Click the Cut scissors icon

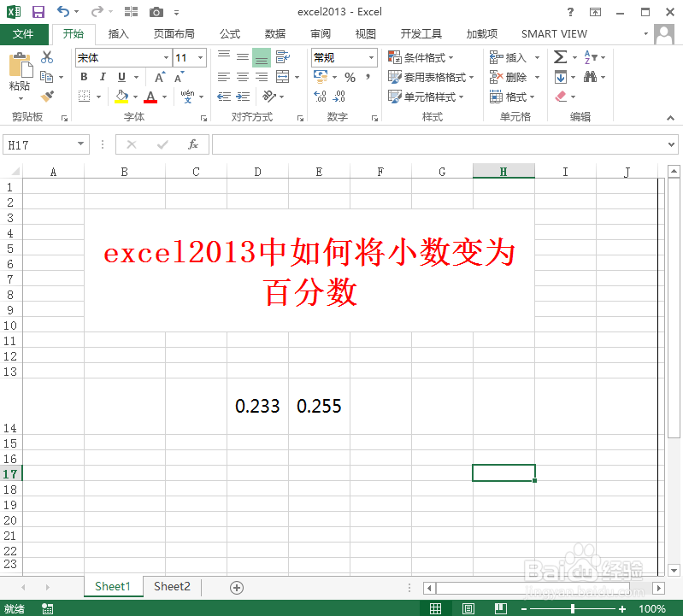tap(47, 57)
